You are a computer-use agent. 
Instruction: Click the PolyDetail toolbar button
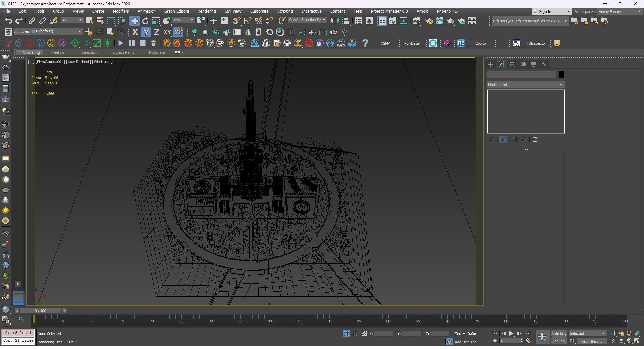[412, 43]
